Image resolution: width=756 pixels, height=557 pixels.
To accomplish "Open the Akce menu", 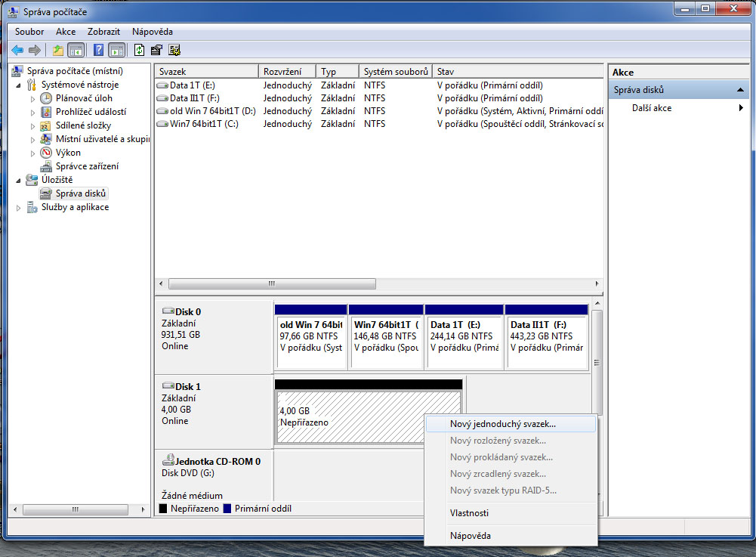I will pyautogui.click(x=66, y=32).
